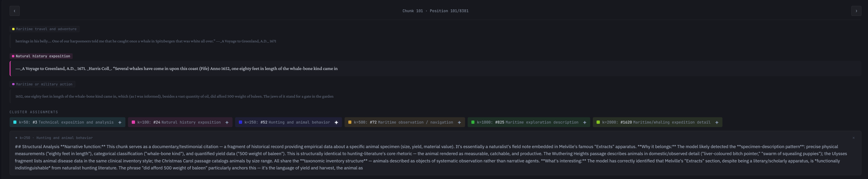The width and height of the screenshot is (868, 179).
Task: Click the sparkle icon on the k=50 pill
Action: click(x=120, y=122)
